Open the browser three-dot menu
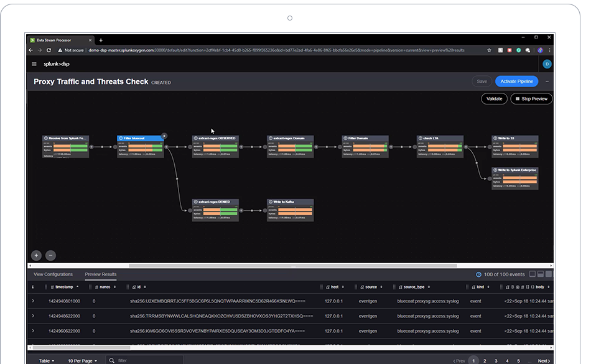This screenshot has height=364, width=591. click(549, 50)
